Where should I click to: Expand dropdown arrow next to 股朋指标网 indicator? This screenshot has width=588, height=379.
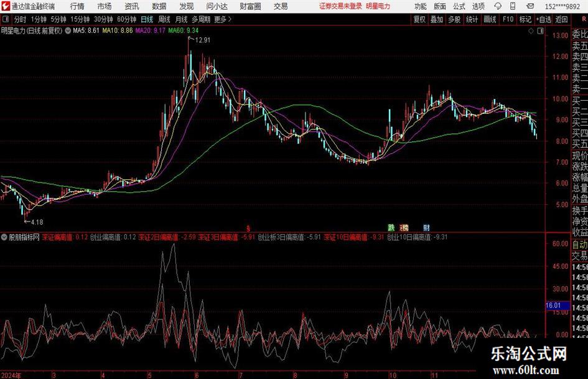tap(4, 237)
